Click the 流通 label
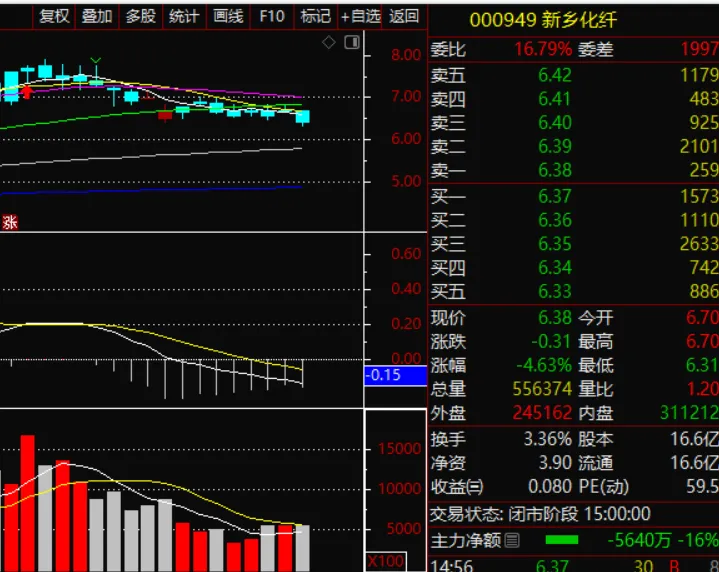Screen dimensions: 719x572 tap(595, 463)
